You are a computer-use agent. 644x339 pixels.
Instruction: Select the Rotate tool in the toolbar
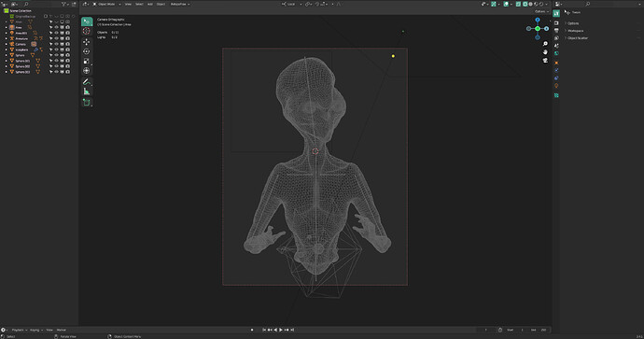(x=86, y=51)
